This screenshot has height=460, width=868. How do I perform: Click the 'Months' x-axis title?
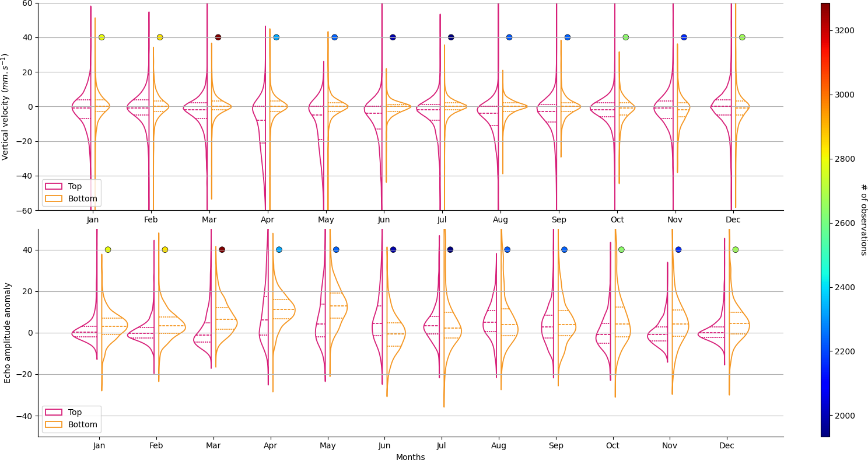[410, 457]
